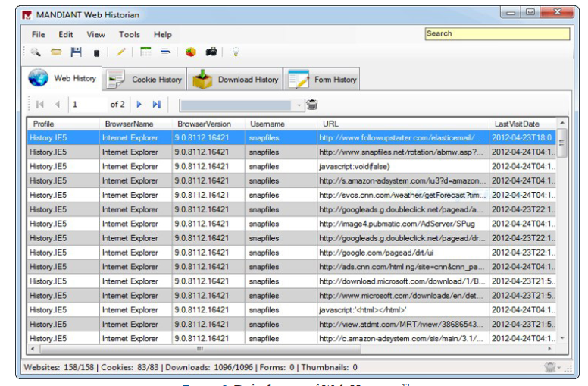Click the basket icon in status bar
Screen dimensions: 588x386
click(x=550, y=367)
